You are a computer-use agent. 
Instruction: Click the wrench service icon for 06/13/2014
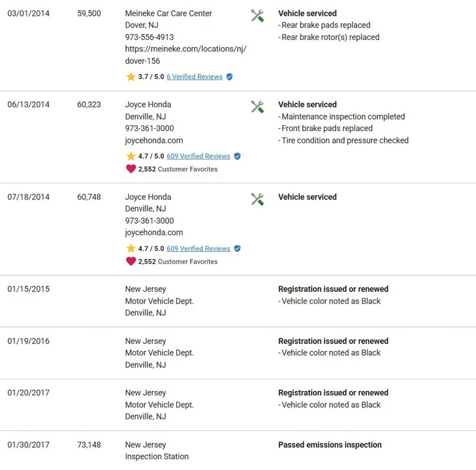[257, 107]
